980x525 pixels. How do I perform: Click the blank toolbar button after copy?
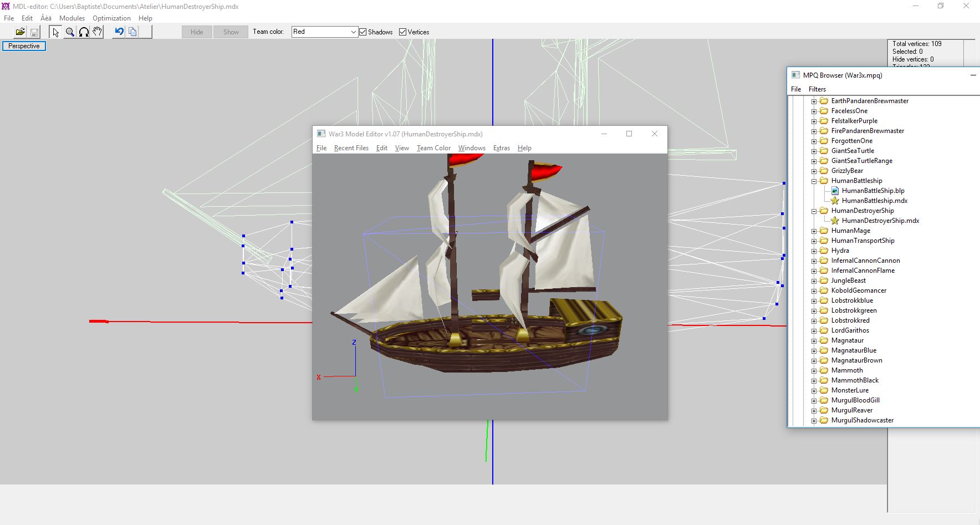coord(146,32)
